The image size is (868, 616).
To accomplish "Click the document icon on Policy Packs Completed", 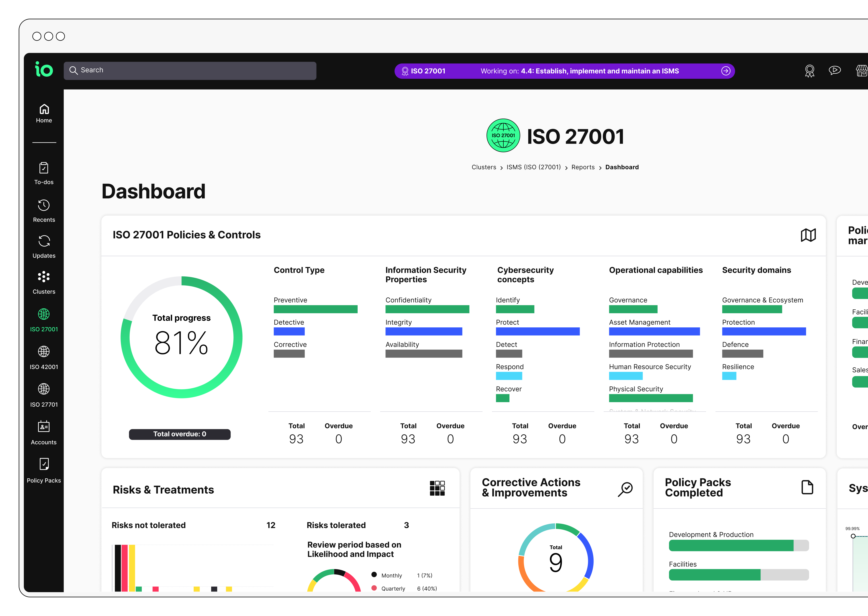I will click(x=807, y=487).
